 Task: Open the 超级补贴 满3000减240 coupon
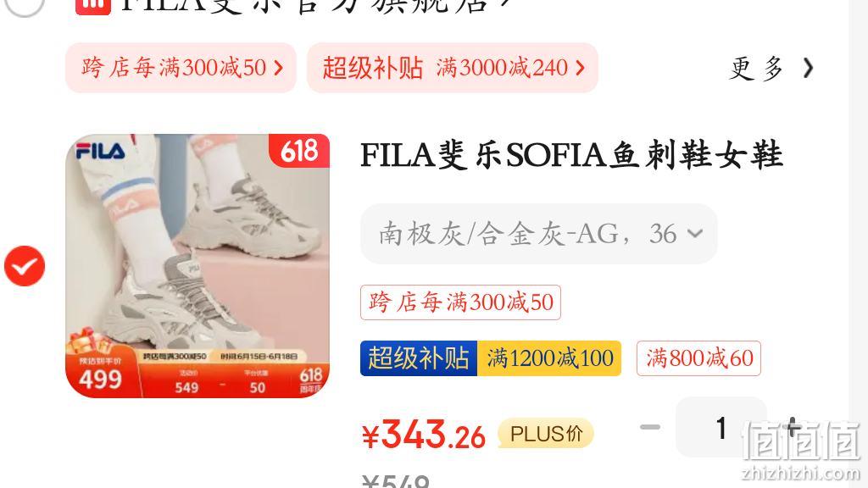[x=453, y=68]
